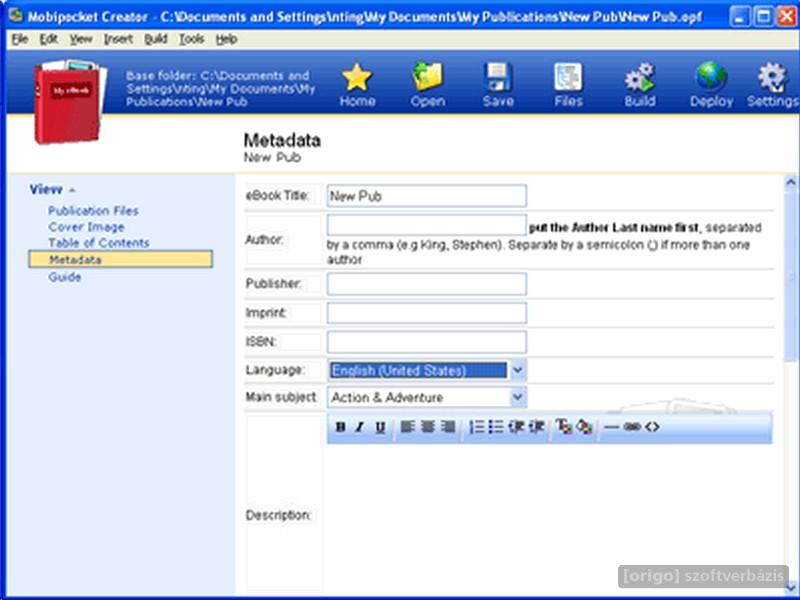This screenshot has width=800, height=600.
Task: Open Settings from the gear icon
Action: click(772, 77)
